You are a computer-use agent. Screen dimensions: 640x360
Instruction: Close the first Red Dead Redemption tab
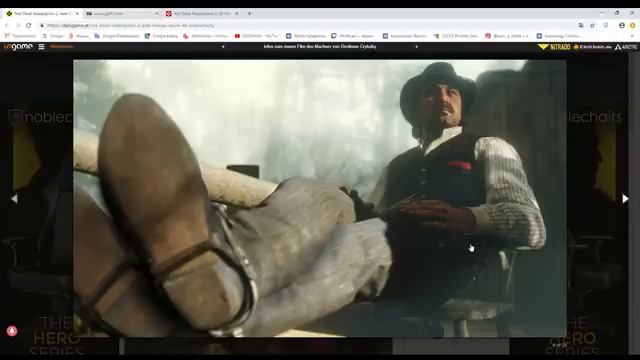click(77, 13)
